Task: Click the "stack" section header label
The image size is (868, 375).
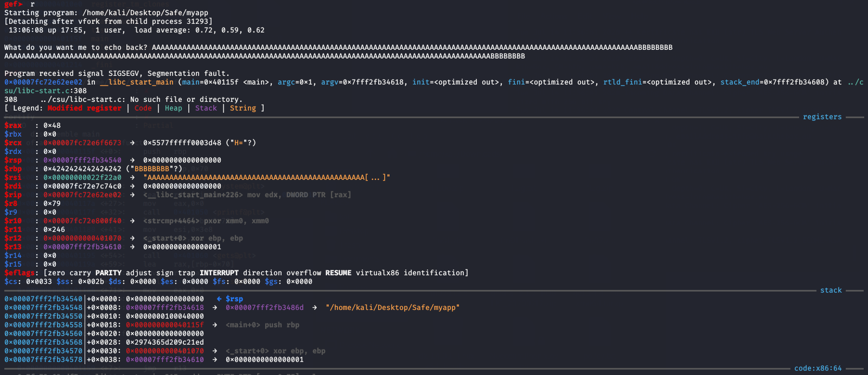Action: coord(831,290)
